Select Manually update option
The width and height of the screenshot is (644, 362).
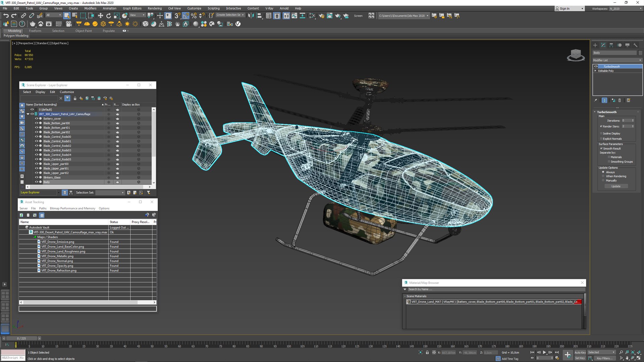click(x=603, y=180)
